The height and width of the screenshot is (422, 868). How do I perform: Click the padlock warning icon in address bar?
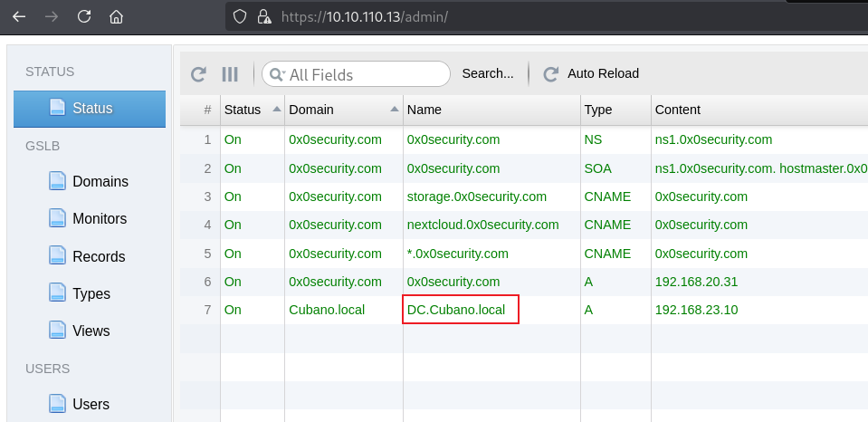click(263, 16)
